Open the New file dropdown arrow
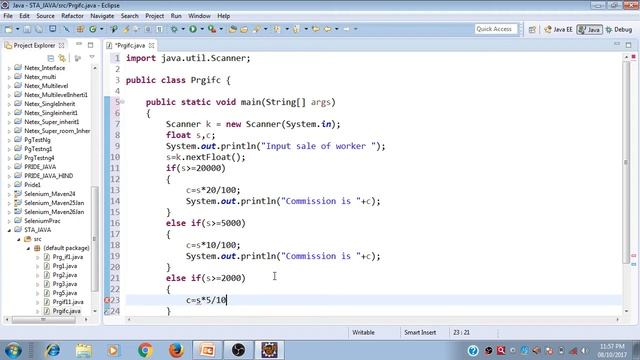This screenshot has height=360, width=640. pos(17,29)
